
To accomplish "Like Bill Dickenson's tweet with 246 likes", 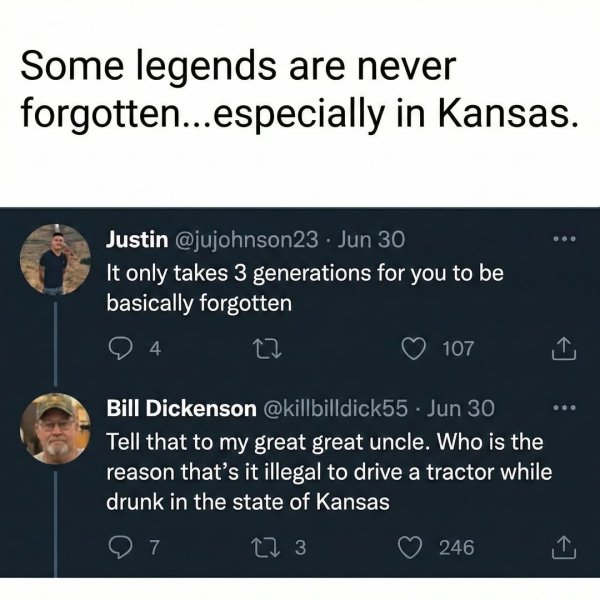I will 410,547.
